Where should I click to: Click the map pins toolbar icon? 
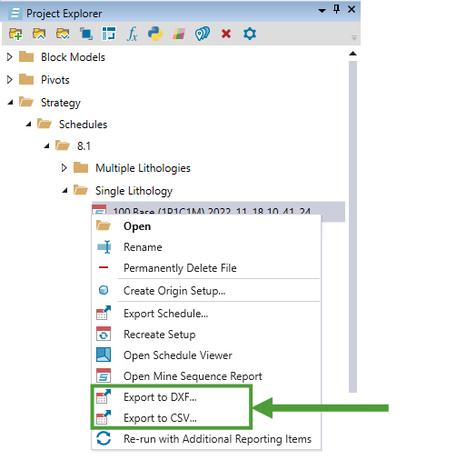coord(203,34)
